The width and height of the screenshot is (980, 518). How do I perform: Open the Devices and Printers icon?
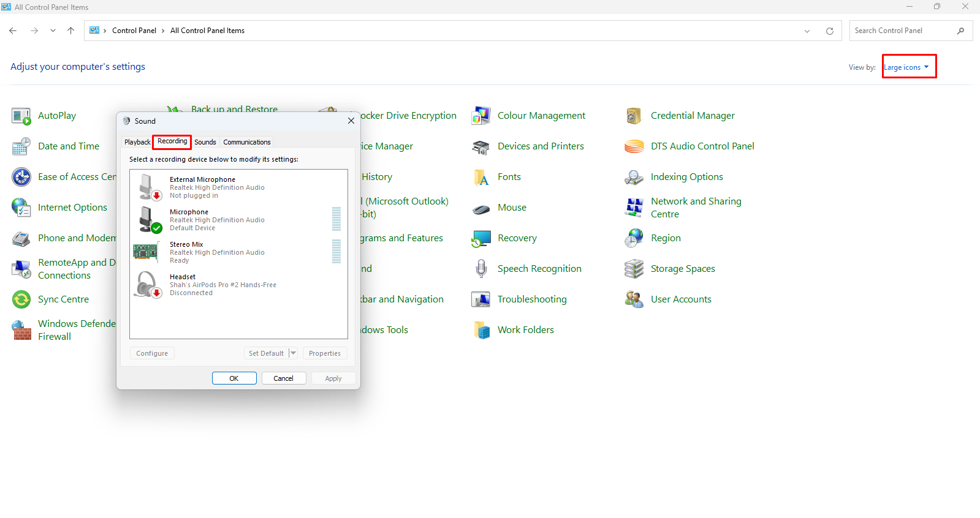(x=481, y=146)
